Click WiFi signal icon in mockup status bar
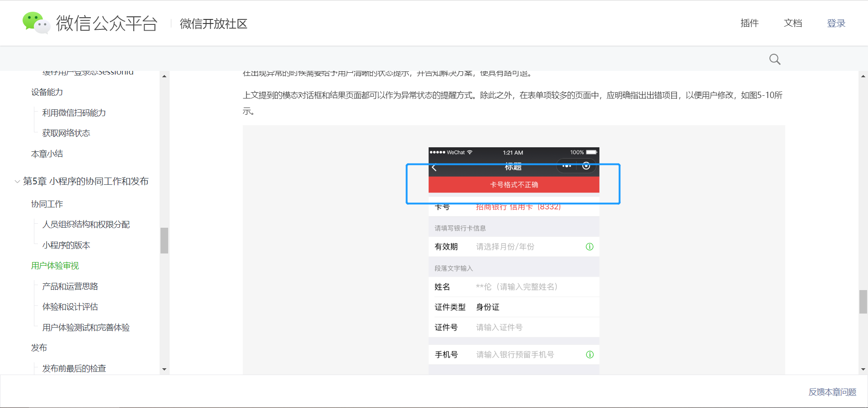868x408 pixels. click(x=470, y=152)
